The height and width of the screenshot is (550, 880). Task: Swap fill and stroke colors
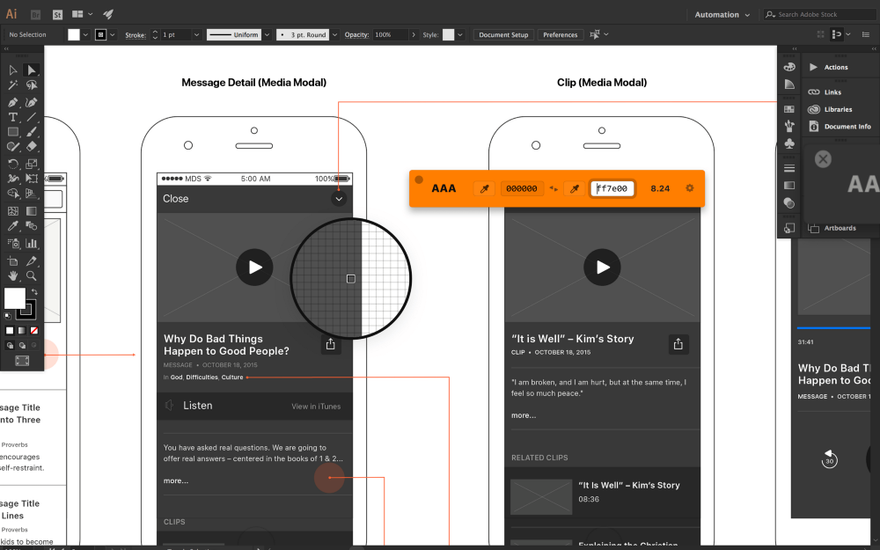tap(35, 292)
